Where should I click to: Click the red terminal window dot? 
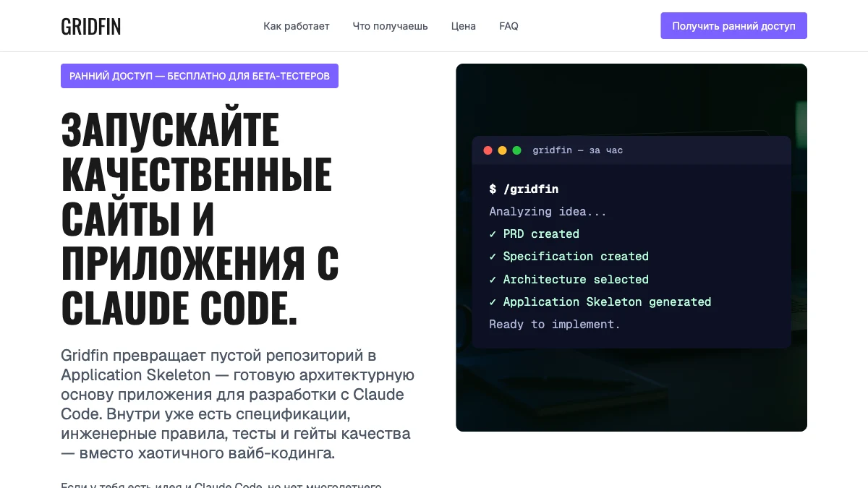[488, 150]
